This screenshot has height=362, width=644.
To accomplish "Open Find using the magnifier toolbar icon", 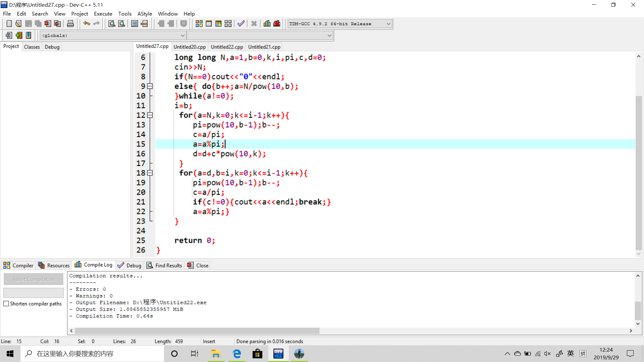I will (x=112, y=24).
